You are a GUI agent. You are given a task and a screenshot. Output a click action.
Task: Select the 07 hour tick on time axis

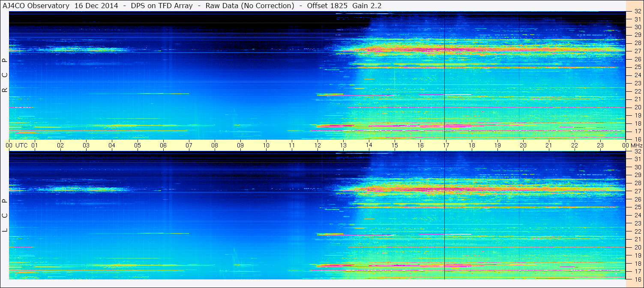point(189,145)
